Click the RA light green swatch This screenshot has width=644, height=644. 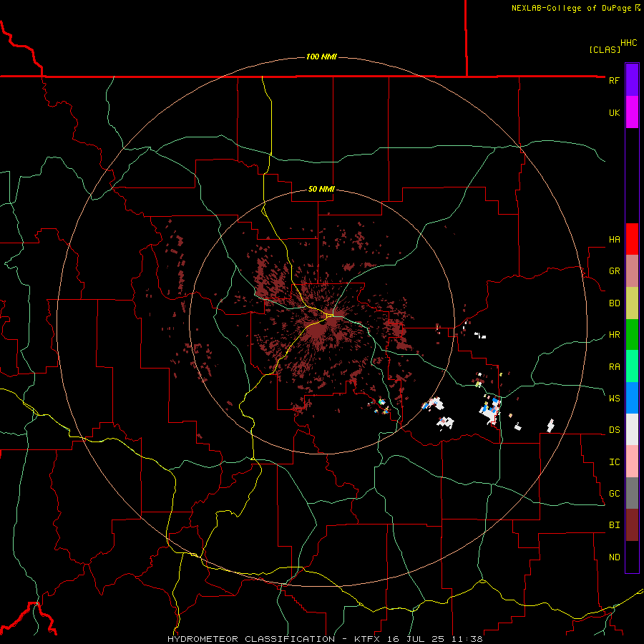tap(632, 366)
